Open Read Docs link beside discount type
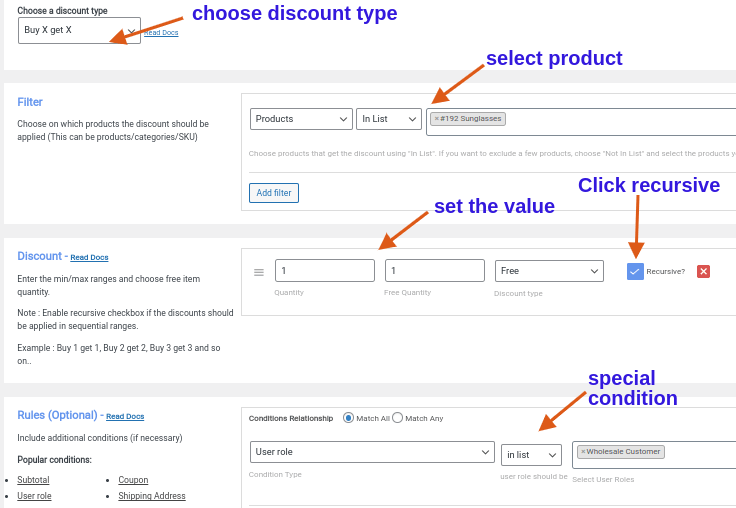Viewport: 736px width, 508px height. click(x=161, y=33)
